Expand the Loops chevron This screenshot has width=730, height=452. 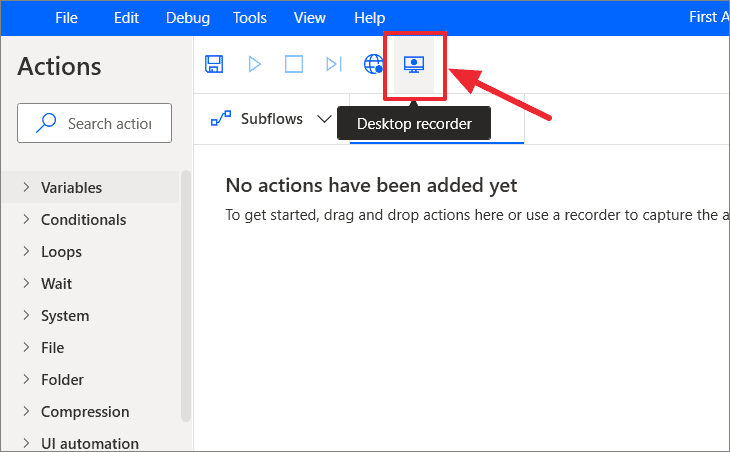(x=26, y=251)
